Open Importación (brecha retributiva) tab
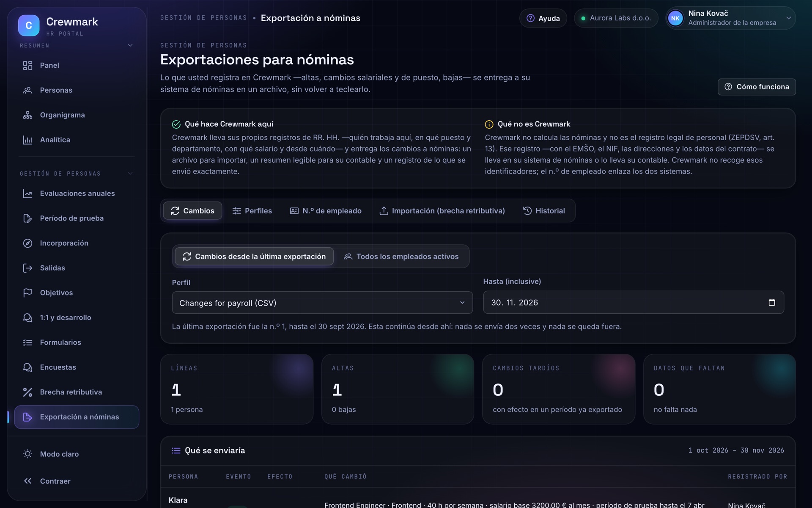This screenshot has height=508, width=812. pos(442,211)
